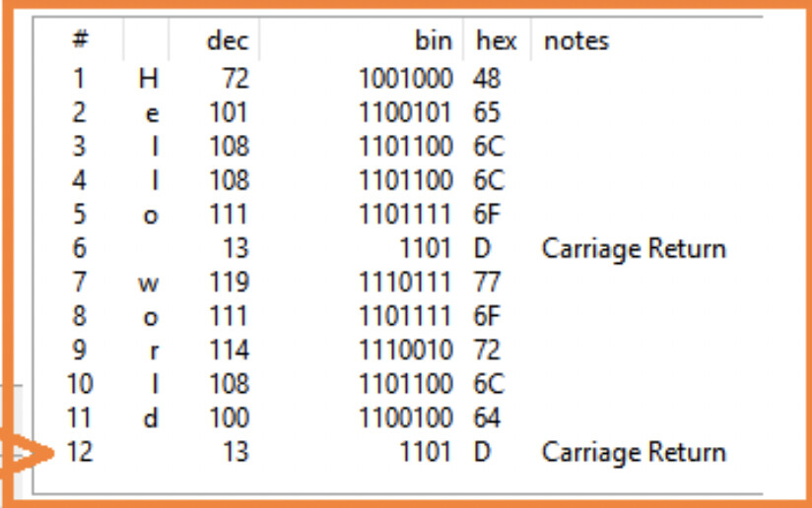The image size is (812, 508).
Task: Click row number 10
Action: pos(79,384)
